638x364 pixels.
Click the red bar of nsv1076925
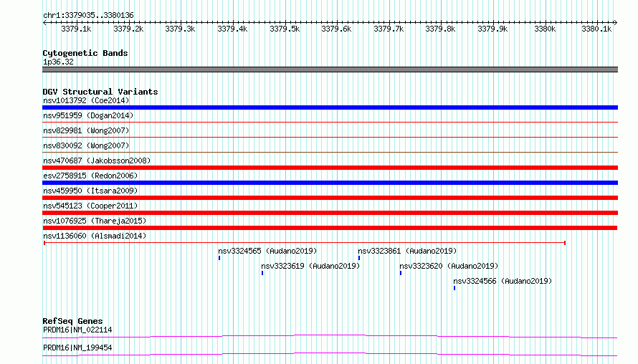(330, 228)
